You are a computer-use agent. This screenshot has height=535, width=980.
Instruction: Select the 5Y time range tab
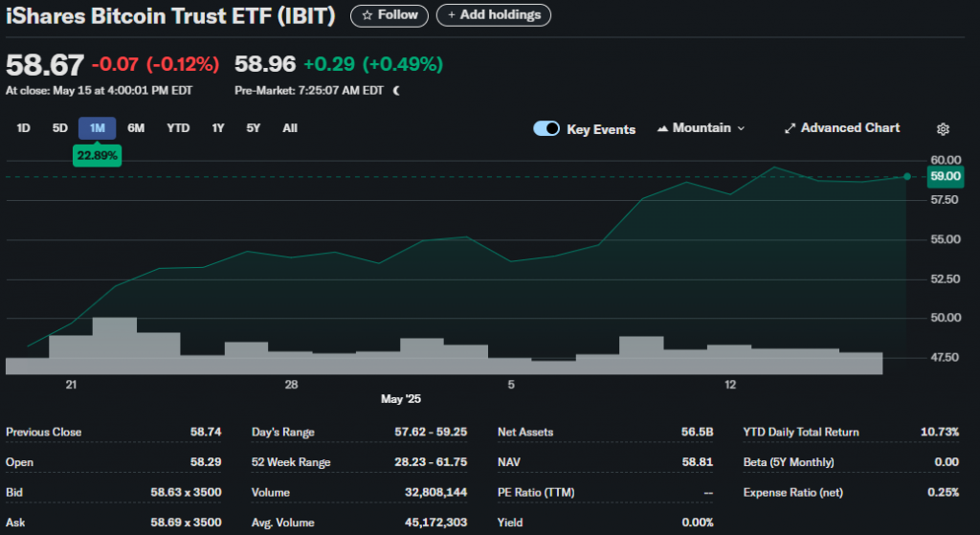253,128
